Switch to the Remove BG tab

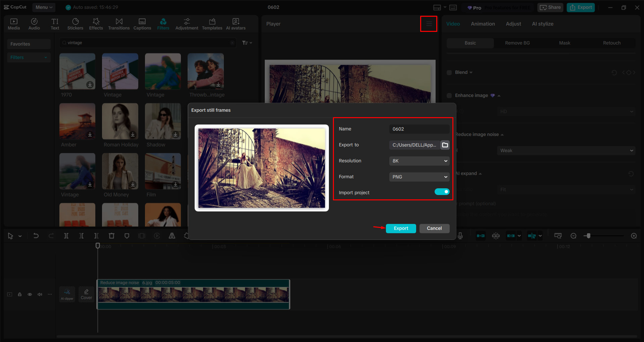517,43
